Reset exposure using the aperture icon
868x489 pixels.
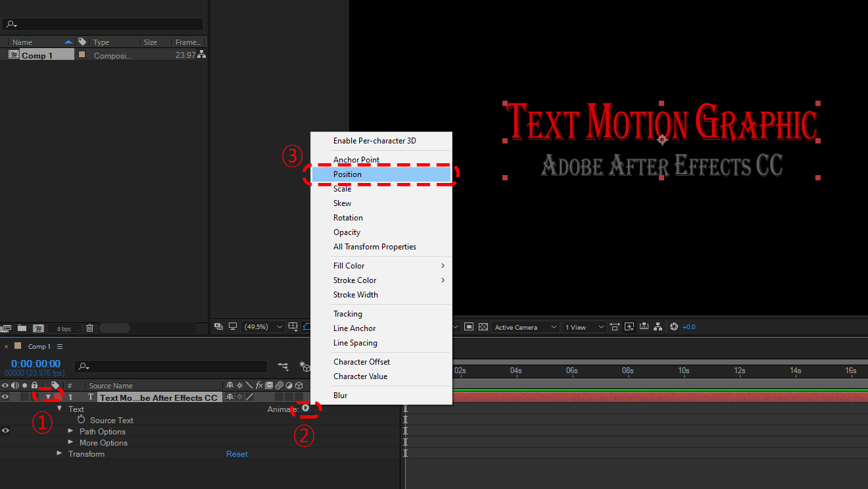[674, 326]
